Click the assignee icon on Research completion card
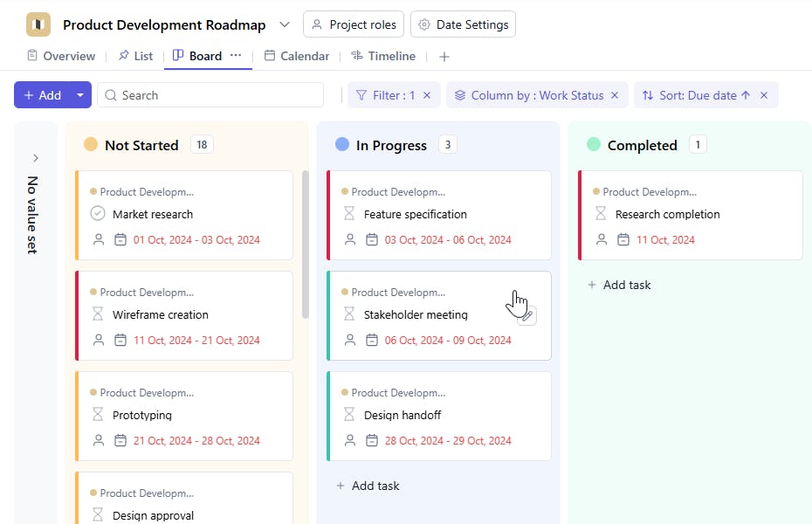 tap(602, 239)
